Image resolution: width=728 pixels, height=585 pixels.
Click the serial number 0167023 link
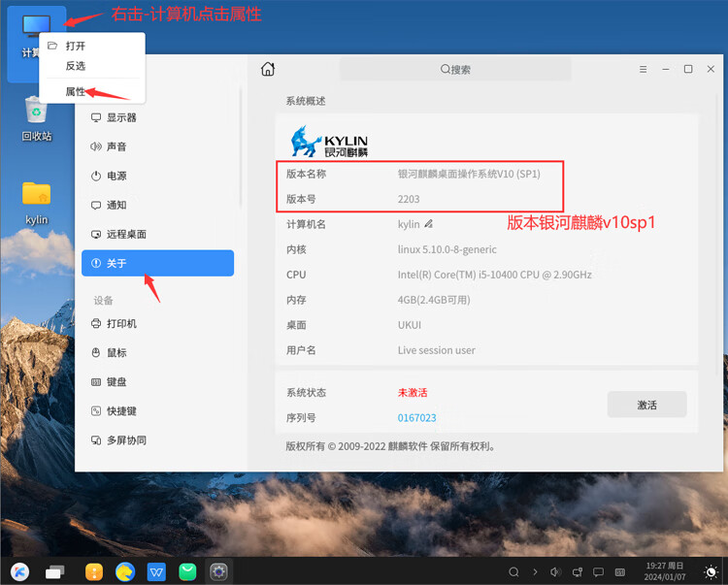click(417, 418)
